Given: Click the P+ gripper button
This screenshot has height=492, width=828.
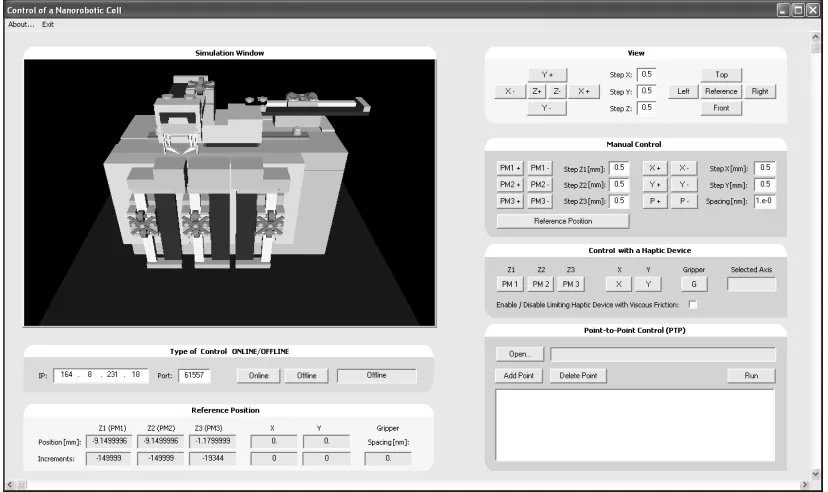Looking at the screenshot, I should pyautogui.click(x=655, y=201).
